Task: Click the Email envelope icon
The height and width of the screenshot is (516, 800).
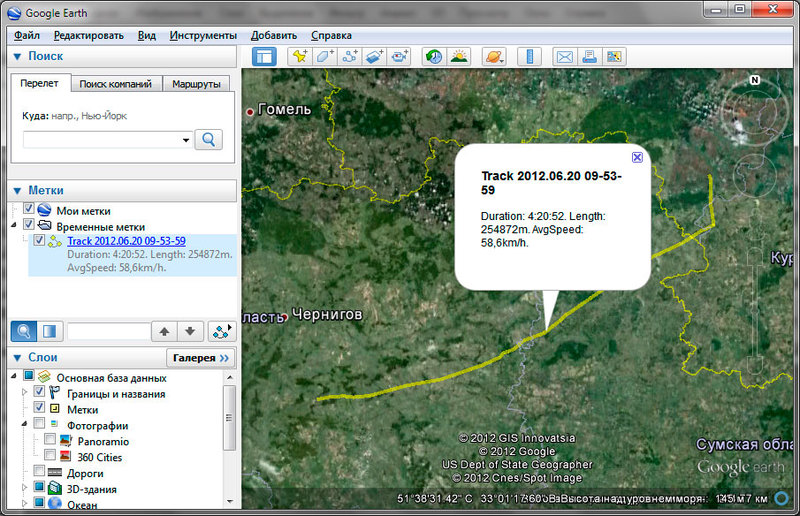Action: pos(564,57)
